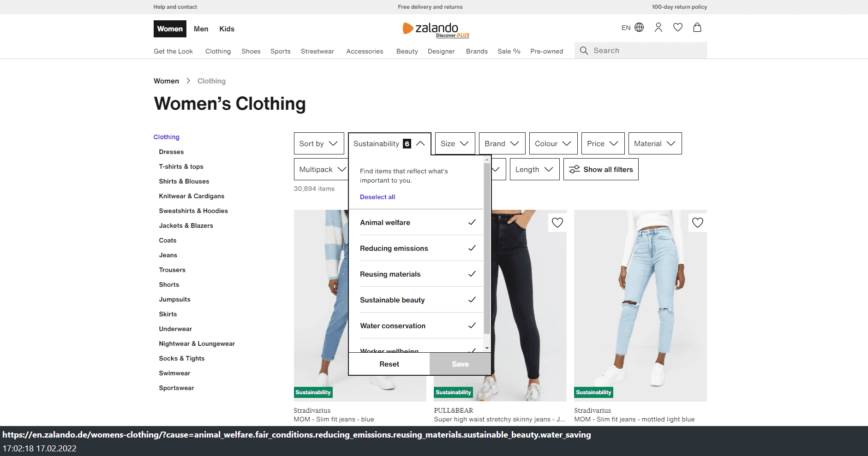Open the mottled light blue jeans image
The image size is (868, 456).
641,306
